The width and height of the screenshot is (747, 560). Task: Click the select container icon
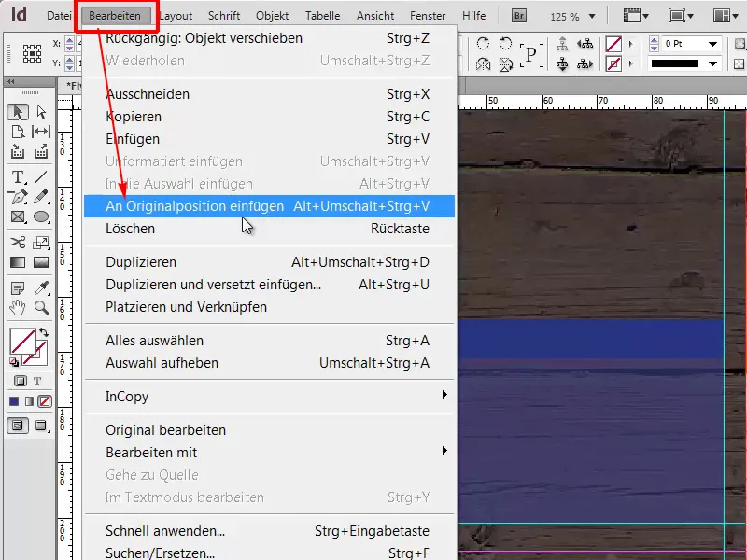pyautogui.click(x=562, y=44)
